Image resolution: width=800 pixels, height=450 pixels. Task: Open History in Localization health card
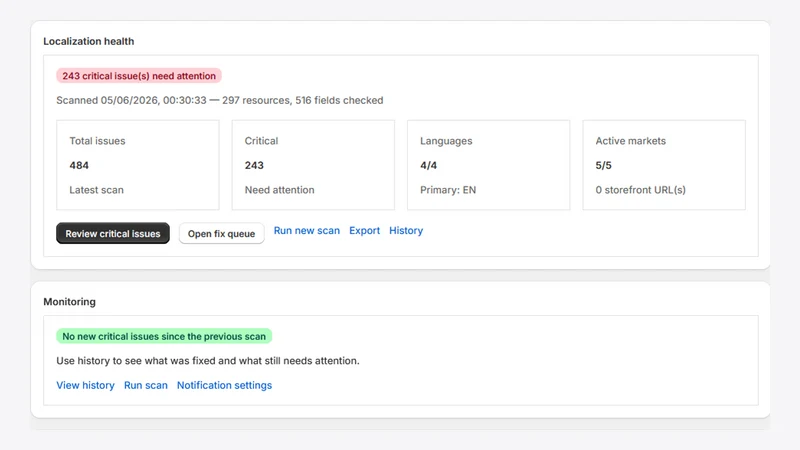click(406, 231)
